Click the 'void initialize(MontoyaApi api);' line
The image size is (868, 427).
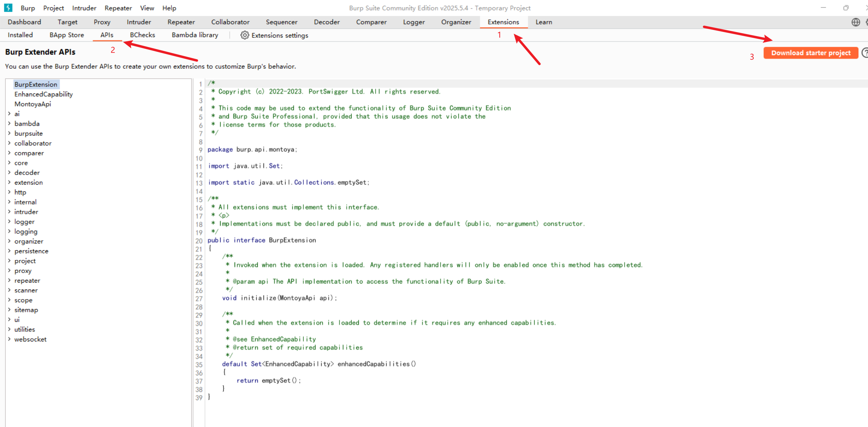tap(279, 298)
